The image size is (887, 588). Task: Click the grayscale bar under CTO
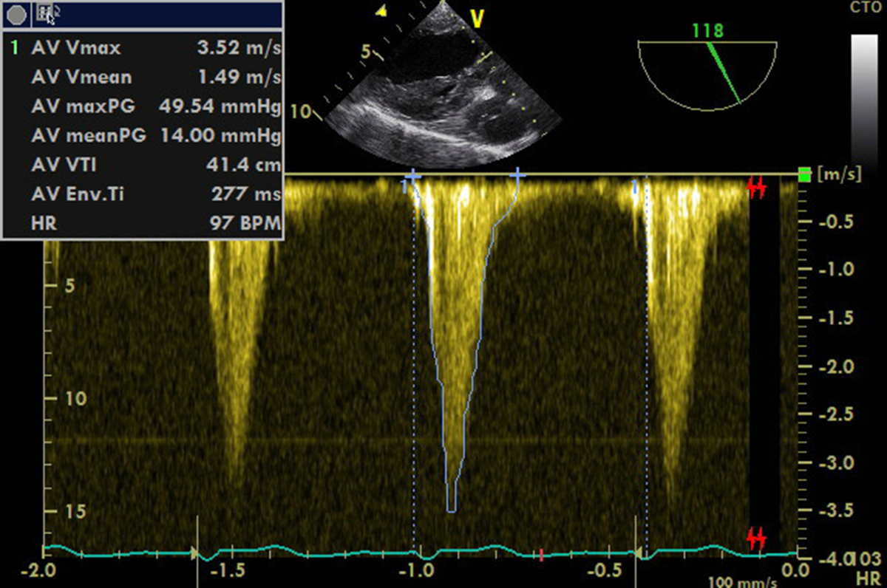click(x=863, y=96)
